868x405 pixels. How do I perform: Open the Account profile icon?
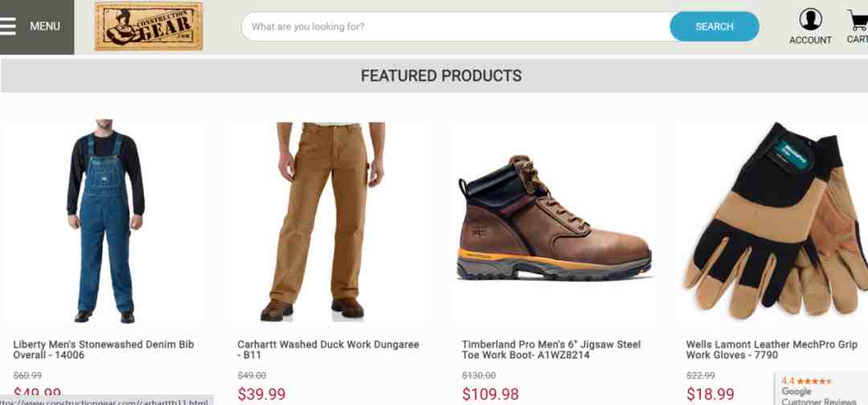point(810,20)
